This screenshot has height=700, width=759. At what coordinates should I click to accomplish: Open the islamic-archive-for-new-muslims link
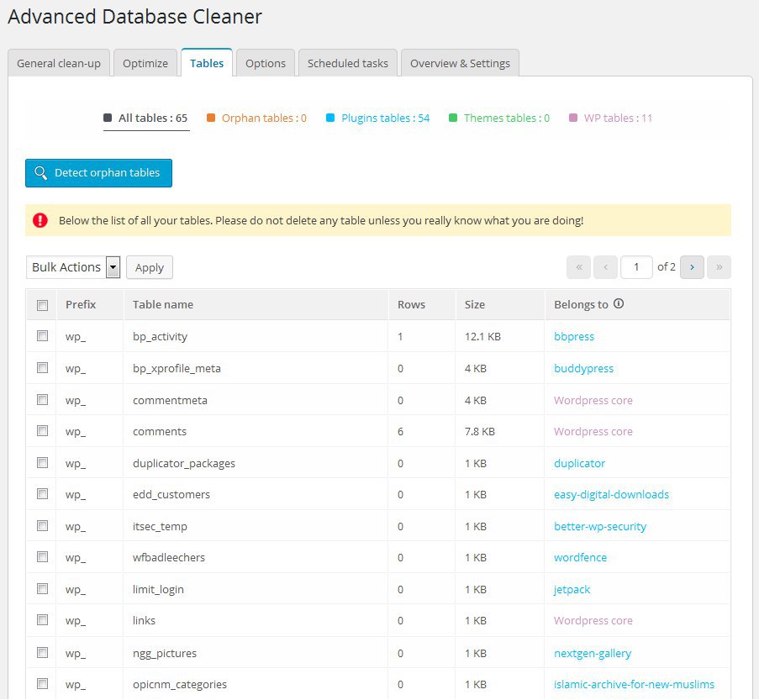coord(634,684)
